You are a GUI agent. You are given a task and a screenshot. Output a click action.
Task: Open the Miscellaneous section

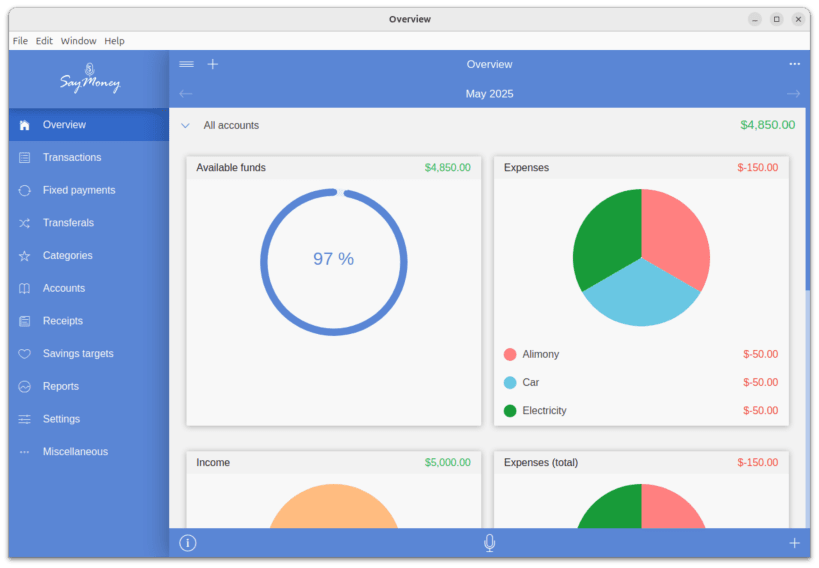(x=89, y=452)
